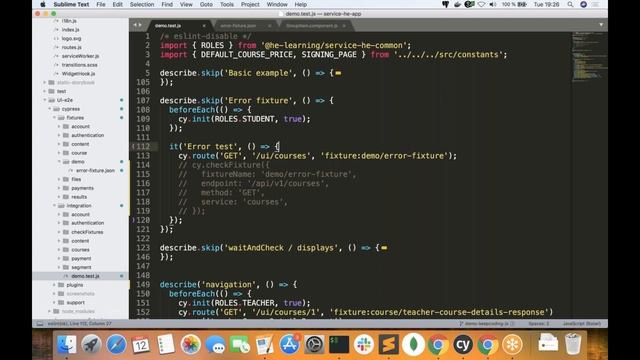
Task: Click the tab history forward arrow
Action: click(140, 25)
